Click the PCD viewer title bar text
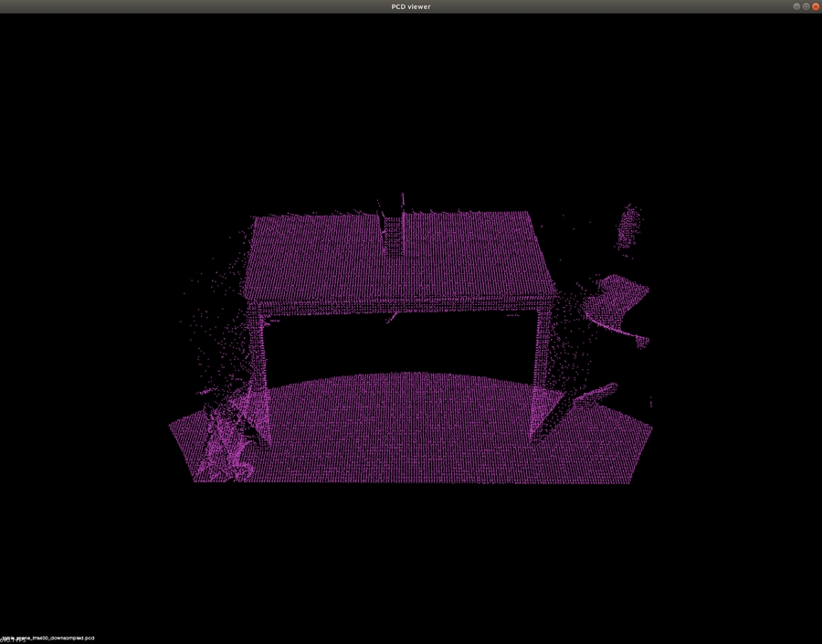This screenshot has height=644, width=822. (x=410, y=6)
